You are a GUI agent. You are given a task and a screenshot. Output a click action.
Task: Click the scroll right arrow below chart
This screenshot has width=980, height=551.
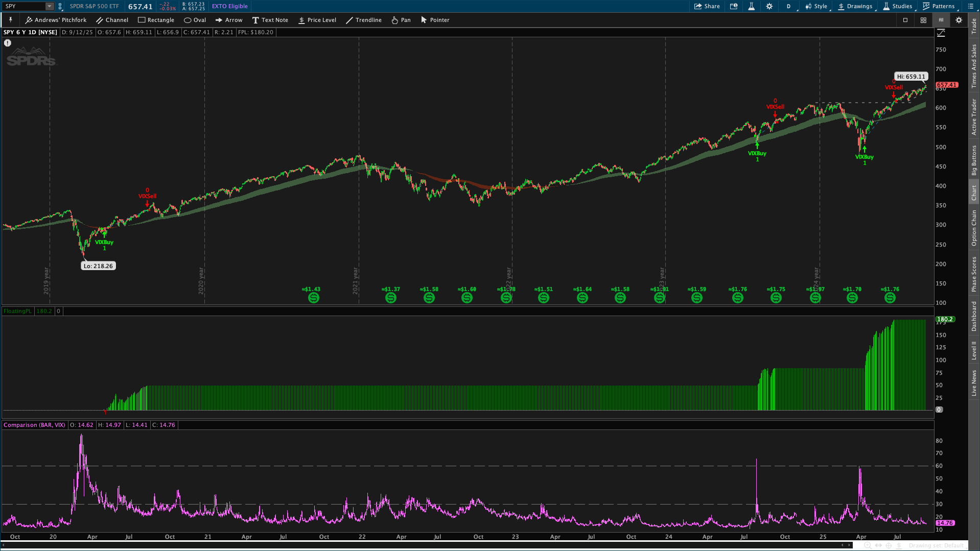[850, 545]
